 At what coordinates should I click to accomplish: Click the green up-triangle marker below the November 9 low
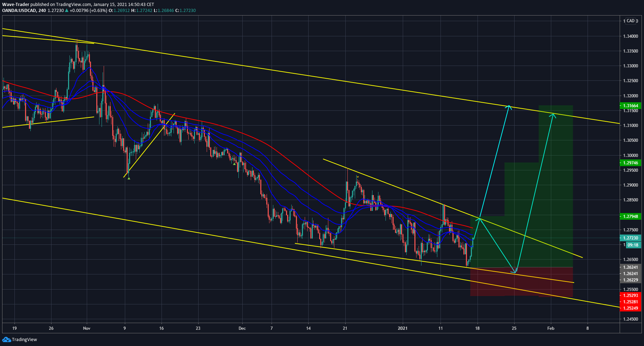129,178
